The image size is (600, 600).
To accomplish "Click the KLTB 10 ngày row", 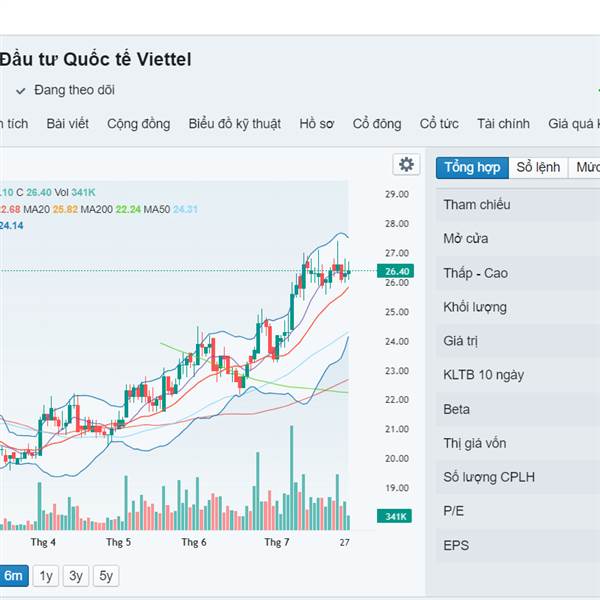I will (x=518, y=375).
